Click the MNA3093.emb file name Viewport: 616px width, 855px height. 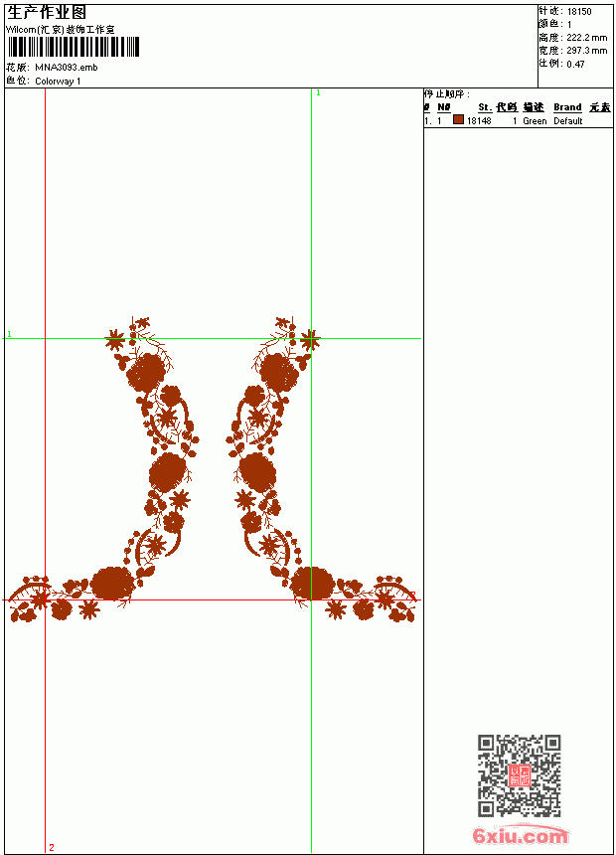click(67, 68)
